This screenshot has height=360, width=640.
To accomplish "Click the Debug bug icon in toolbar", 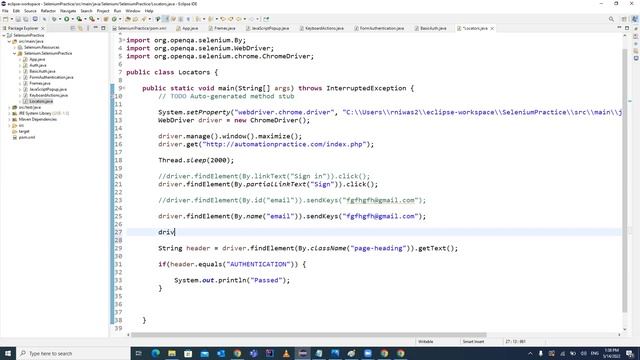I will tap(54, 19).
